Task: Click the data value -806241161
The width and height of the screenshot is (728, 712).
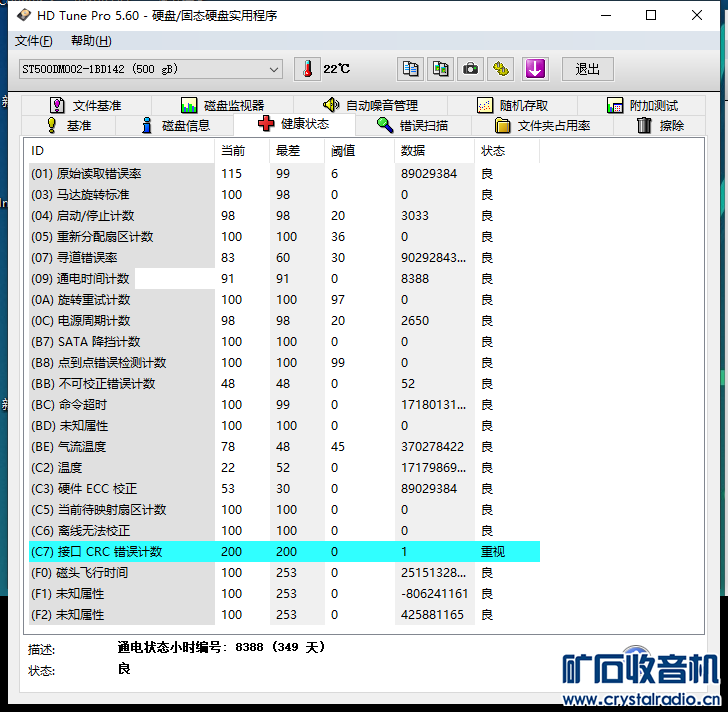Action: tap(434, 594)
